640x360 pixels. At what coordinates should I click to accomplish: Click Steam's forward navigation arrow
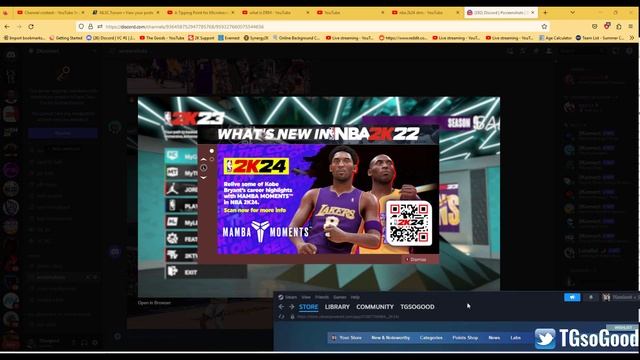tap(291, 307)
